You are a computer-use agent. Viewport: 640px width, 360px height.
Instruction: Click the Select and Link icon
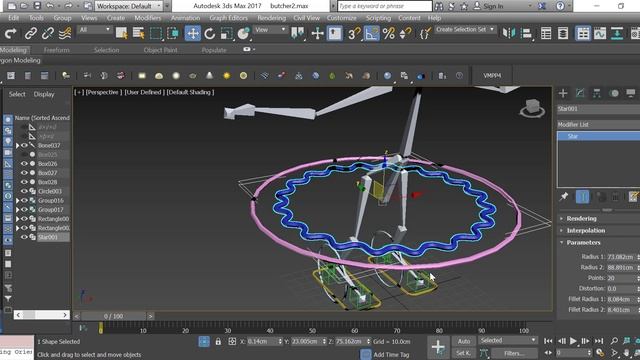(31, 33)
